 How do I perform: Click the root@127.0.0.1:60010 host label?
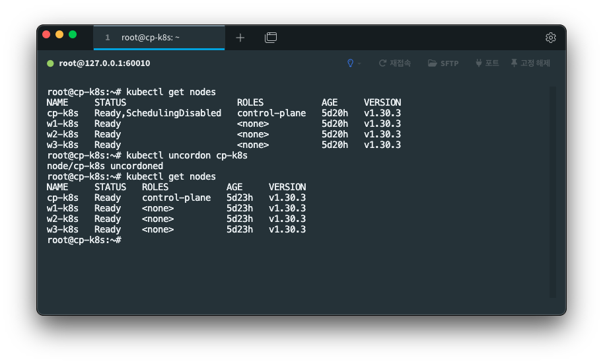(104, 63)
